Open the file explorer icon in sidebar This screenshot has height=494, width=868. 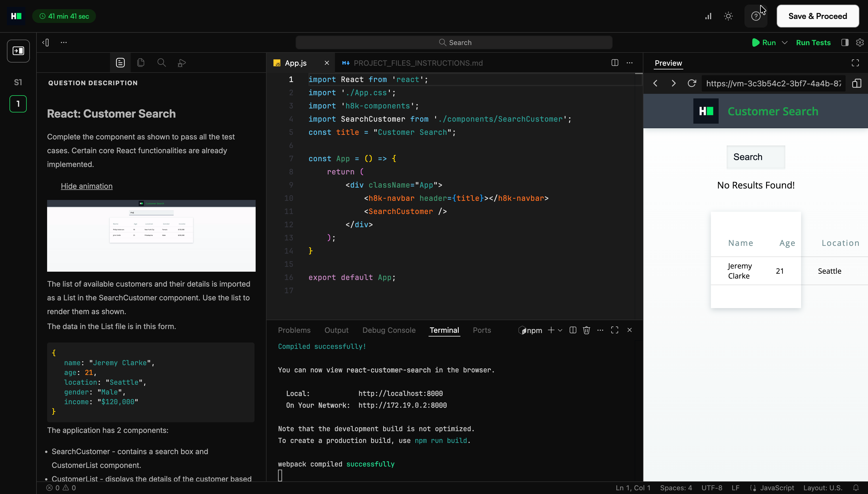(x=140, y=63)
